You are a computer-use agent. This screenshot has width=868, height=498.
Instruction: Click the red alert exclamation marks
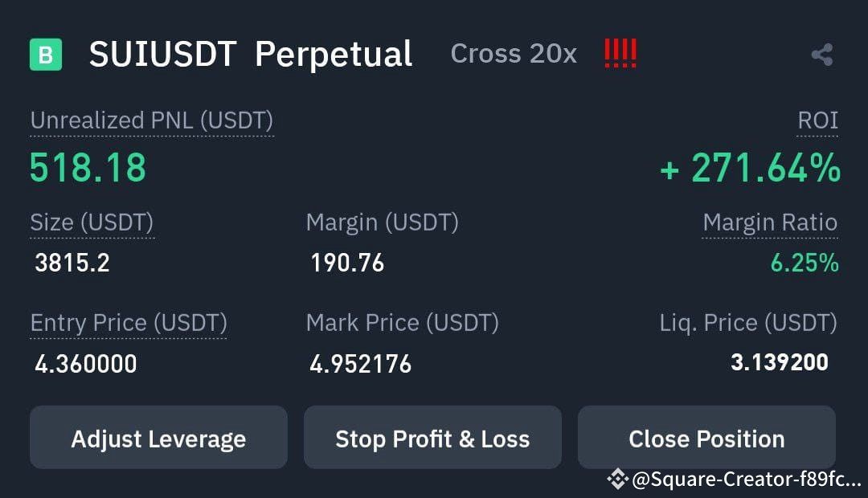click(x=620, y=53)
